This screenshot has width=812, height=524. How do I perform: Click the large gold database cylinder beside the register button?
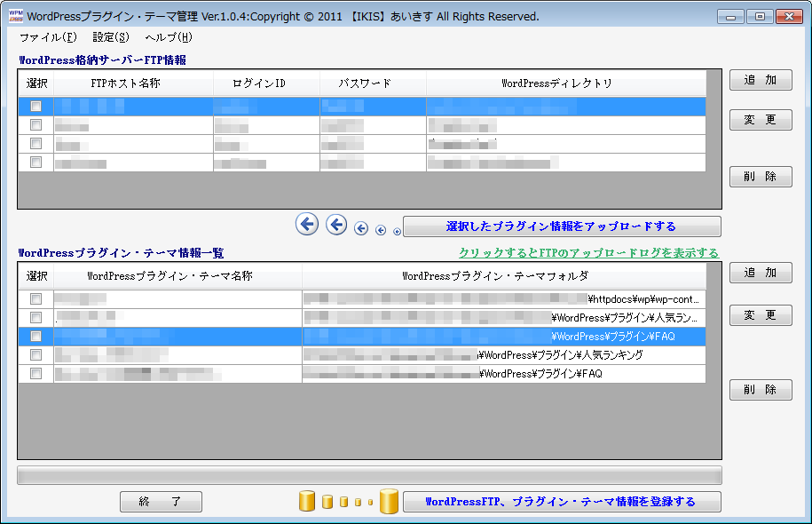(389, 501)
